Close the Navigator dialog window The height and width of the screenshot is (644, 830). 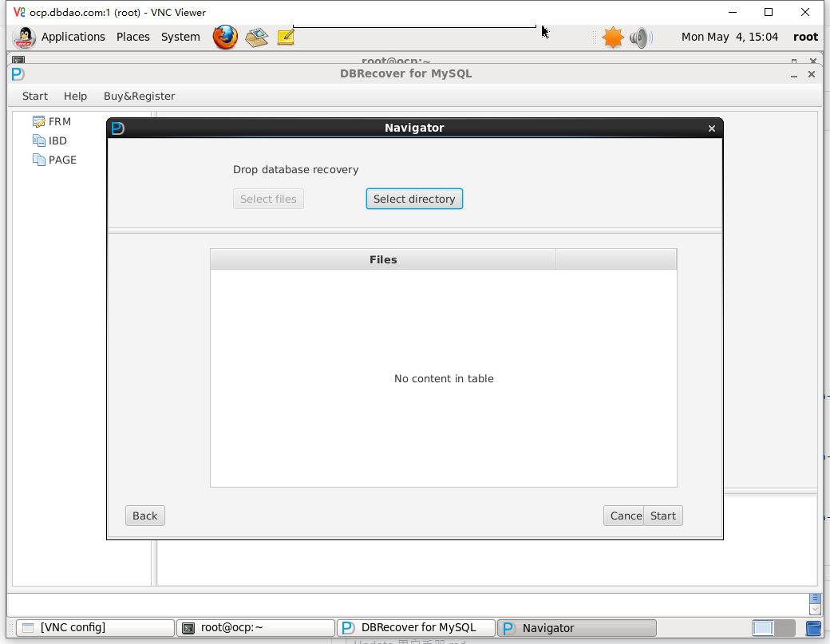(712, 128)
